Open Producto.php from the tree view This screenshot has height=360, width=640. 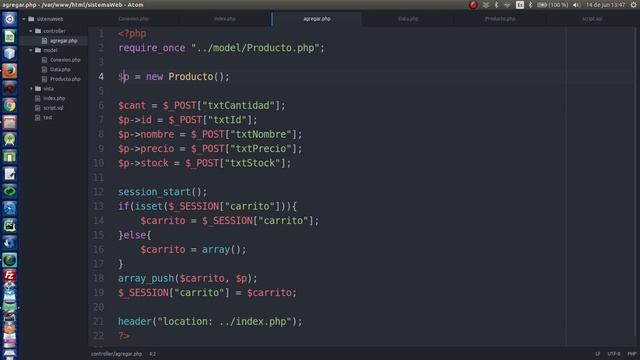65,79
